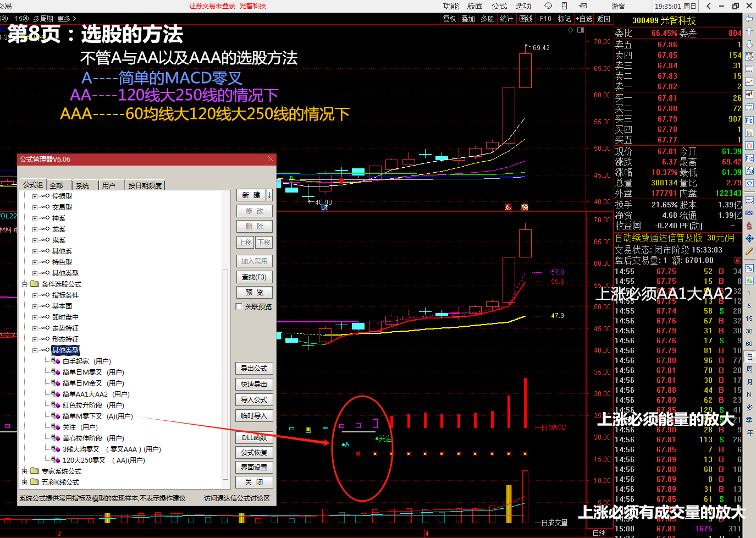Open the f(x) formula icon
Screen dimensions: 756x538
pos(749,171)
